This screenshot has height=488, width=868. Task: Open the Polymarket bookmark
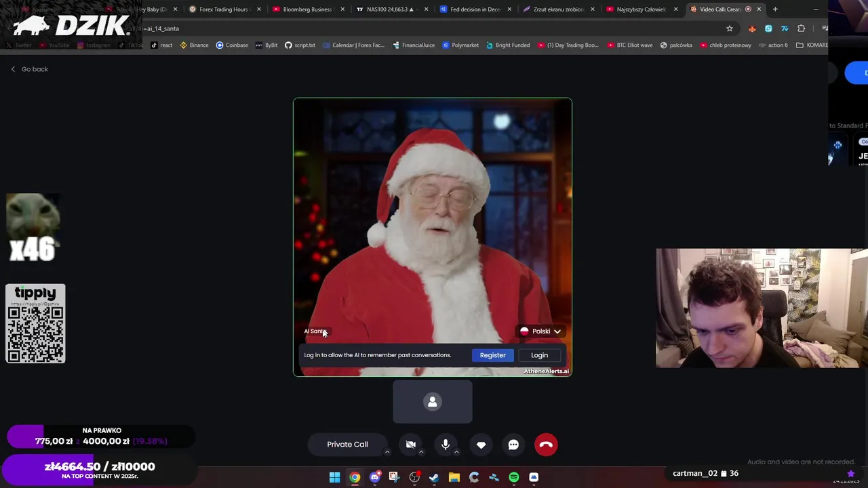pyautogui.click(x=460, y=45)
